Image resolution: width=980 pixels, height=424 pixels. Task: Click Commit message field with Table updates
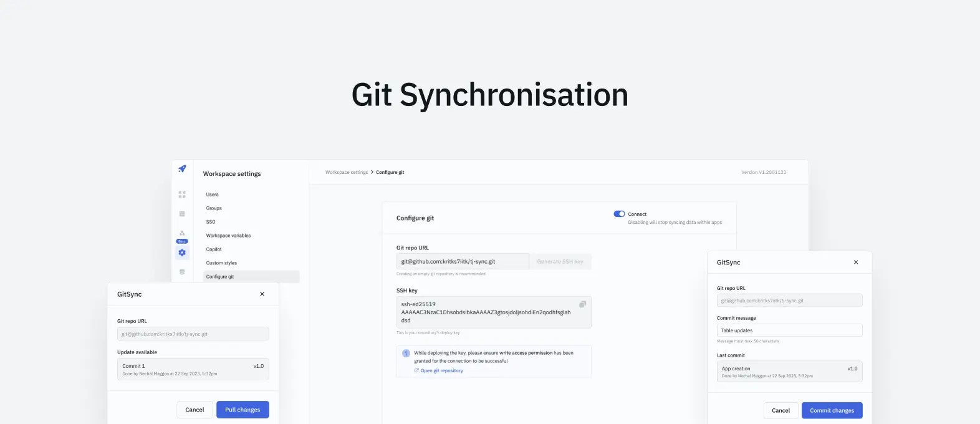point(790,330)
